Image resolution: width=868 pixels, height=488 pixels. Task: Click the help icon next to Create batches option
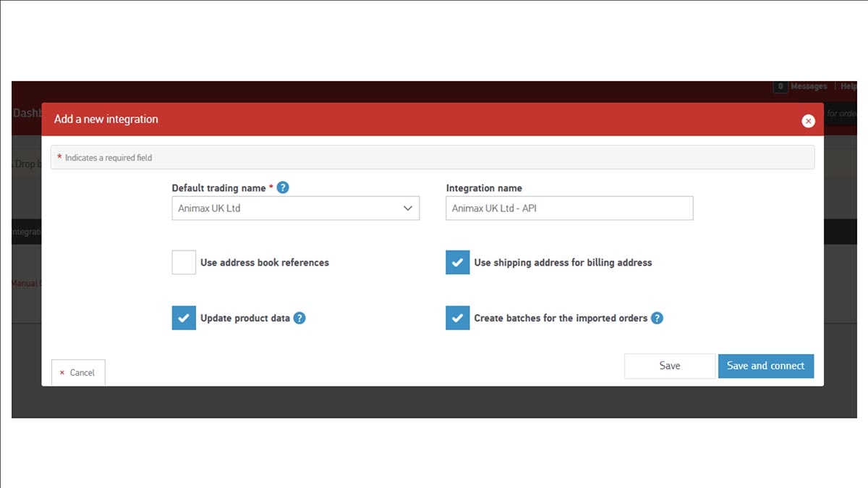click(657, 317)
